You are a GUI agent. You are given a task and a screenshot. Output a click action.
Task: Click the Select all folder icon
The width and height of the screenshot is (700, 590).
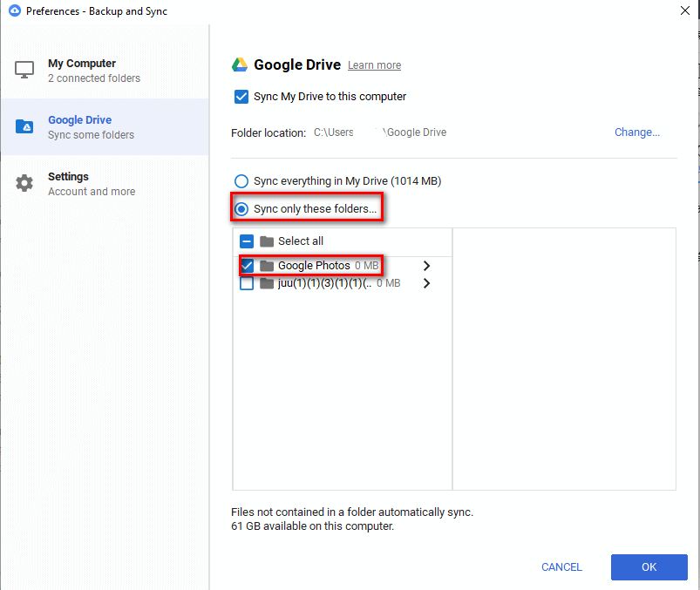pos(267,241)
